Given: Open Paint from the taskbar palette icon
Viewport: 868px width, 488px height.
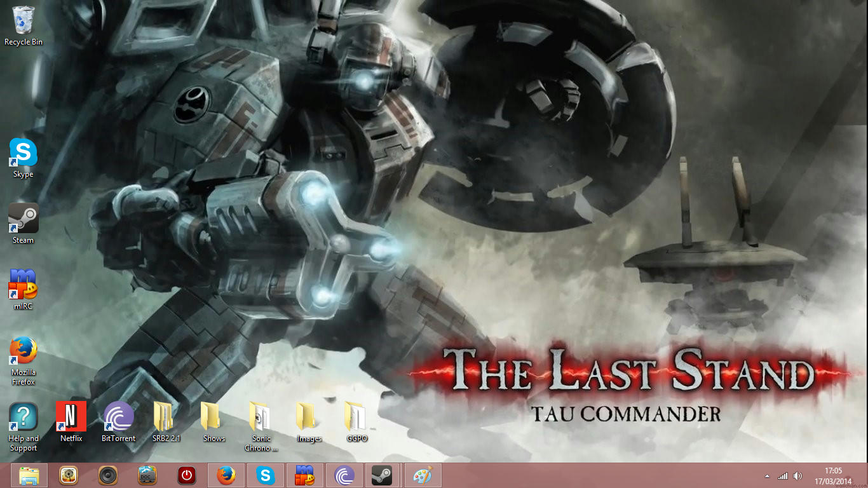Looking at the screenshot, I should coord(423,476).
